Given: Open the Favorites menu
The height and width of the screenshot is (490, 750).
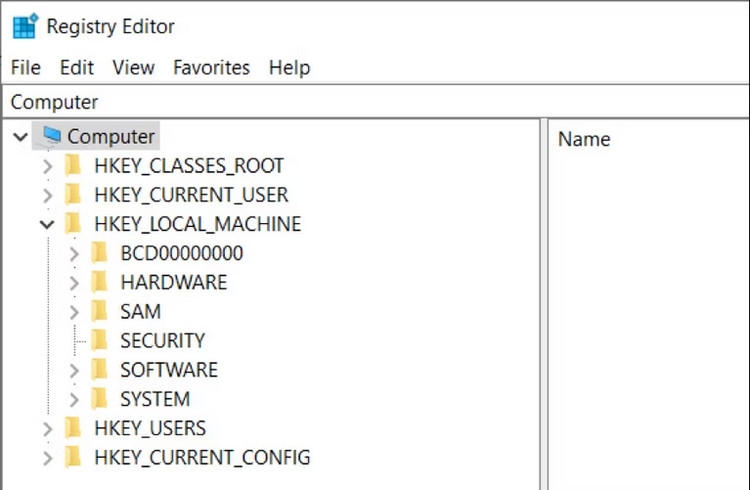Looking at the screenshot, I should tap(211, 67).
